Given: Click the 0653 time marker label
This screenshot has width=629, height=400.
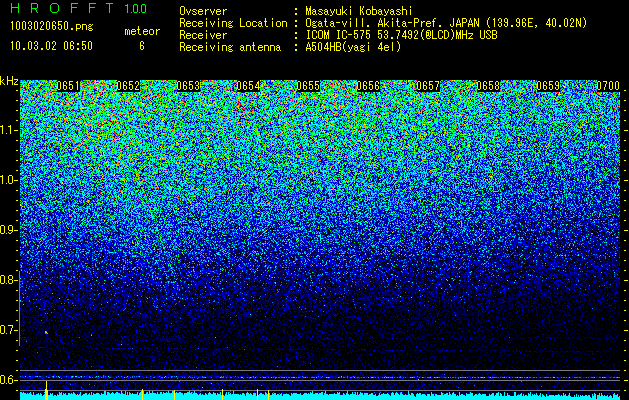Looking at the screenshot, I should click(x=188, y=86).
